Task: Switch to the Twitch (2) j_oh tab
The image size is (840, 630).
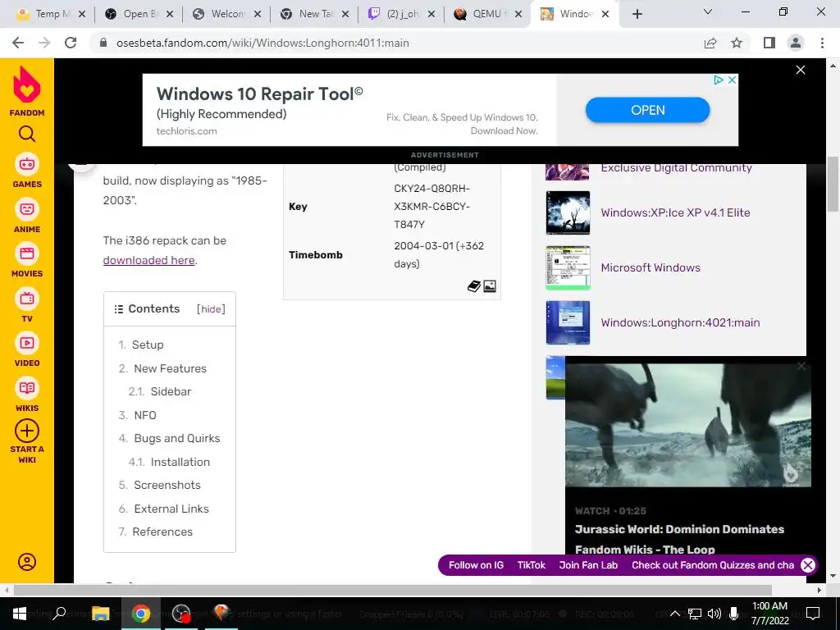Action: pyautogui.click(x=402, y=14)
